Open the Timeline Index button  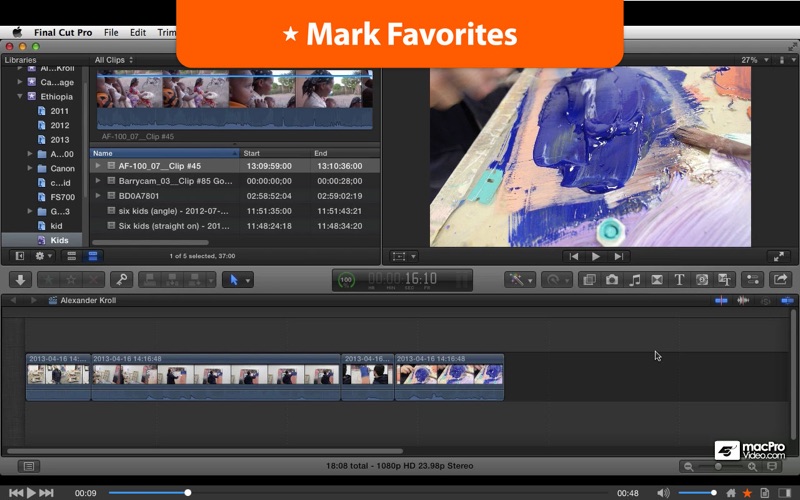click(x=29, y=466)
